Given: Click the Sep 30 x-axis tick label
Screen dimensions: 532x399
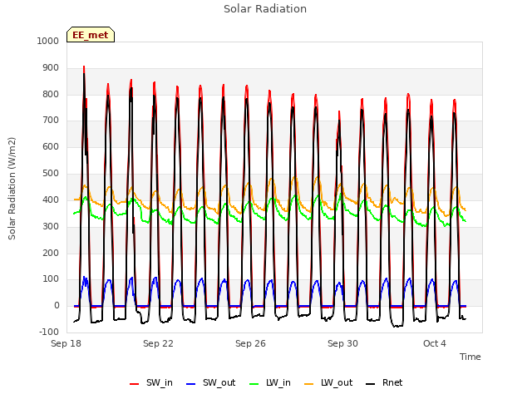Looking at the screenshot, I should (342, 343).
